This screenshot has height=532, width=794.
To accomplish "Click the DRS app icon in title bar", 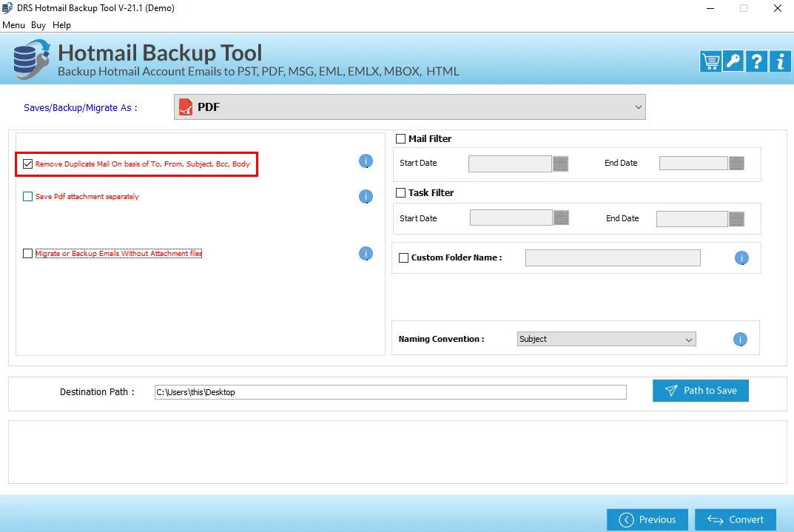I will tap(7, 8).
